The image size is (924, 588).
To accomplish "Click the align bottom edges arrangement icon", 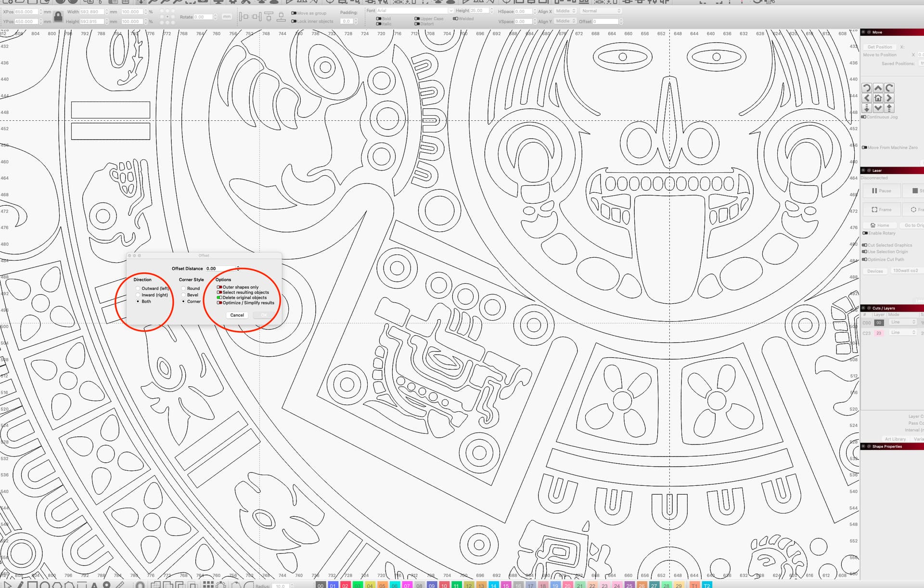I will 281,17.
